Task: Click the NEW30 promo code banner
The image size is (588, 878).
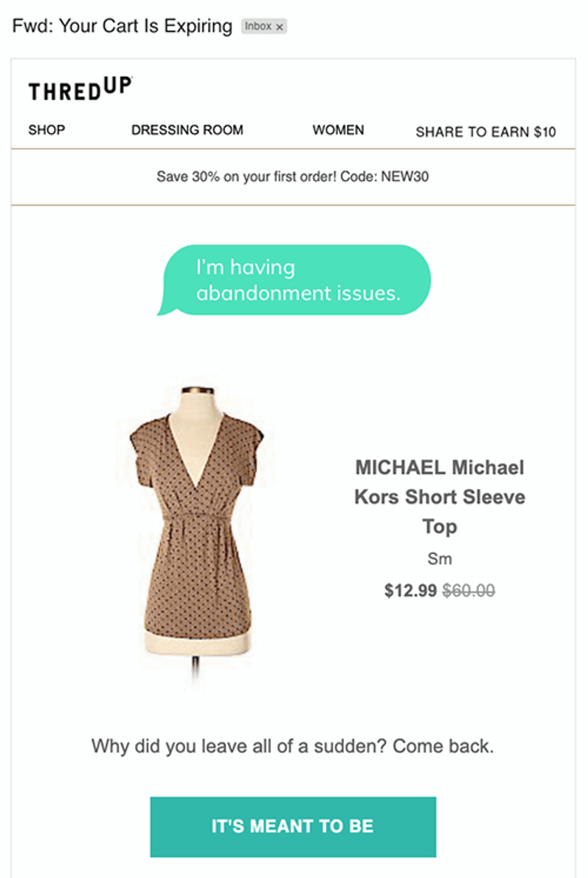Action: 294,175
